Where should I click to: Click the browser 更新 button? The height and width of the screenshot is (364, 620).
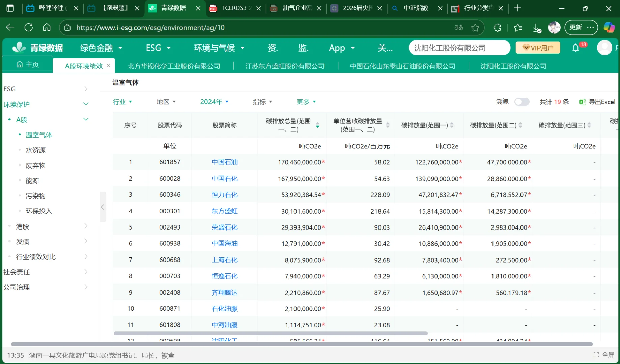coord(581,28)
